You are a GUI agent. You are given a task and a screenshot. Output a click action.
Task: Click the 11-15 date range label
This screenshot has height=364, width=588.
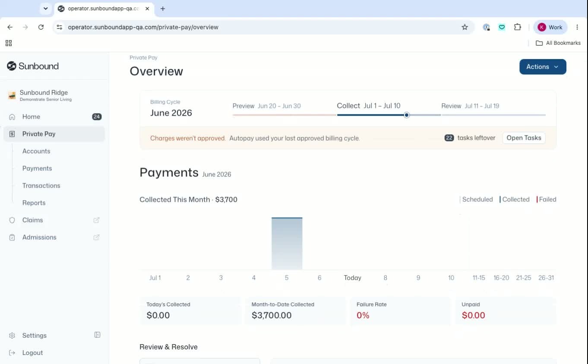pos(479,278)
